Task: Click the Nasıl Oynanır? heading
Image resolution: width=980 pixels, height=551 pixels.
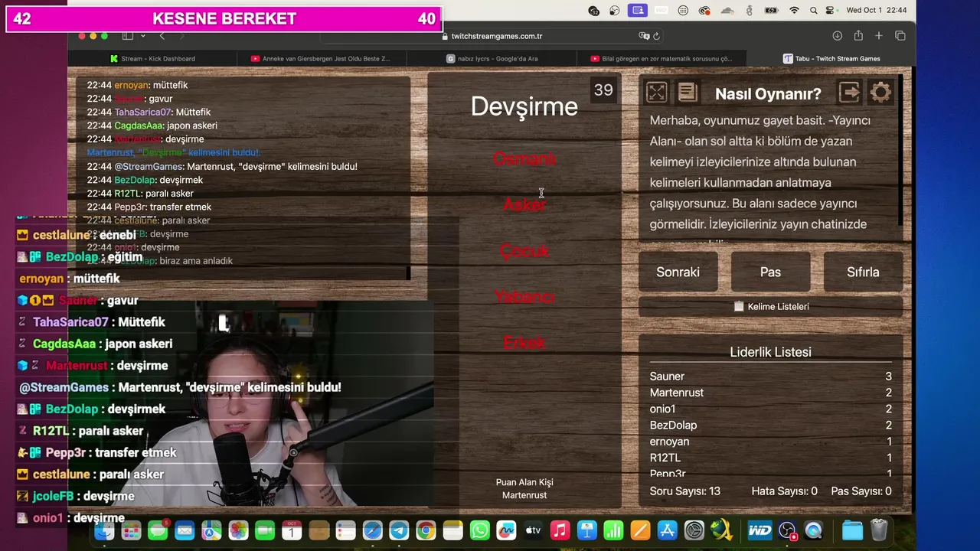Action: point(768,93)
